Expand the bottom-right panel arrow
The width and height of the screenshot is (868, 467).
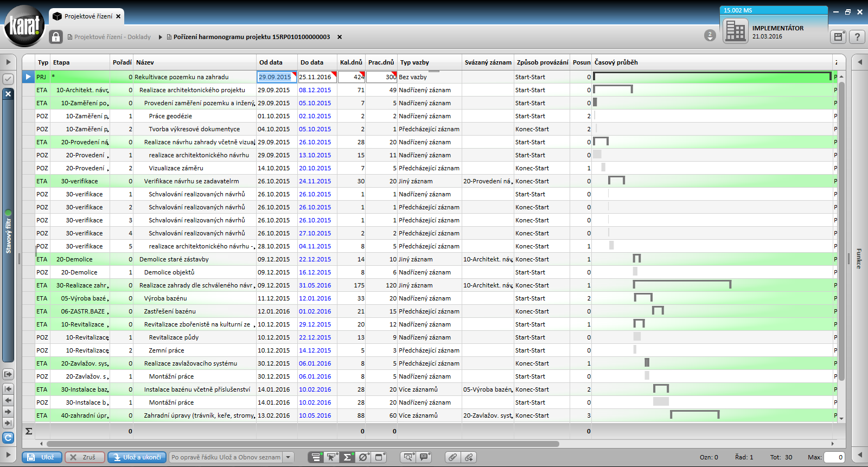click(859, 455)
